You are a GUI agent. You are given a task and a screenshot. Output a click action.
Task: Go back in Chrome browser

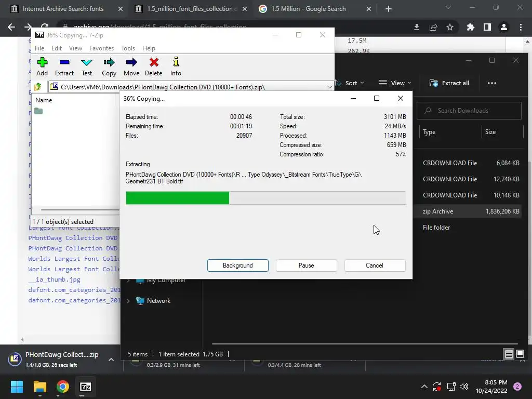(x=11, y=27)
